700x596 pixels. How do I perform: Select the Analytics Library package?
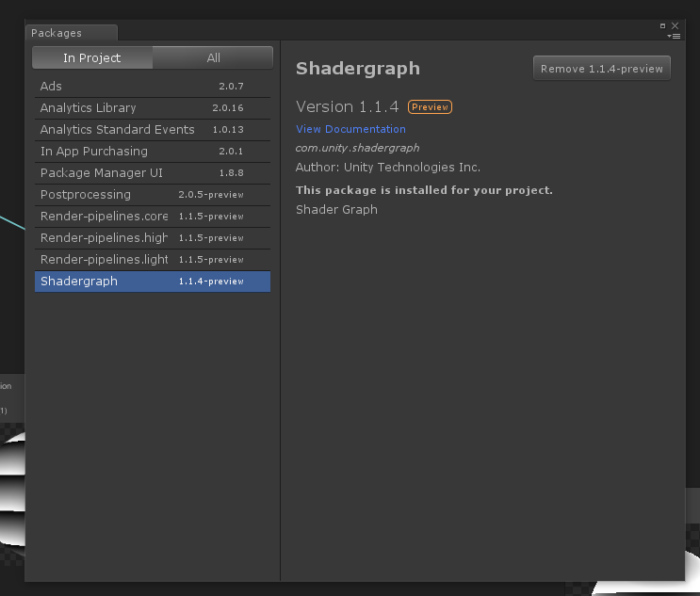153,108
